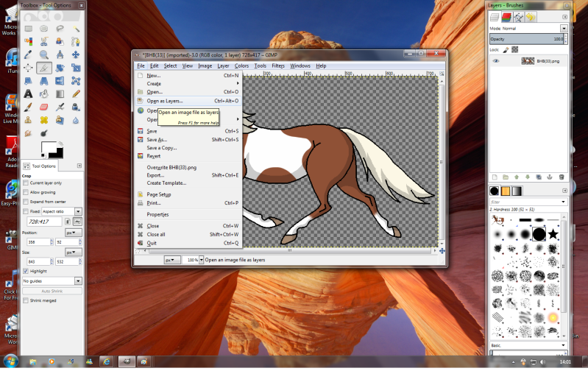Select the Fuzzy Select magic wand tool
Screen dimensions: 588x371
coord(76,29)
